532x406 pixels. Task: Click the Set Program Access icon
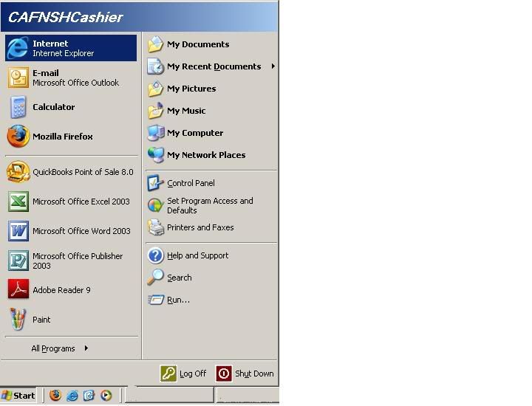click(x=156, y=205)
